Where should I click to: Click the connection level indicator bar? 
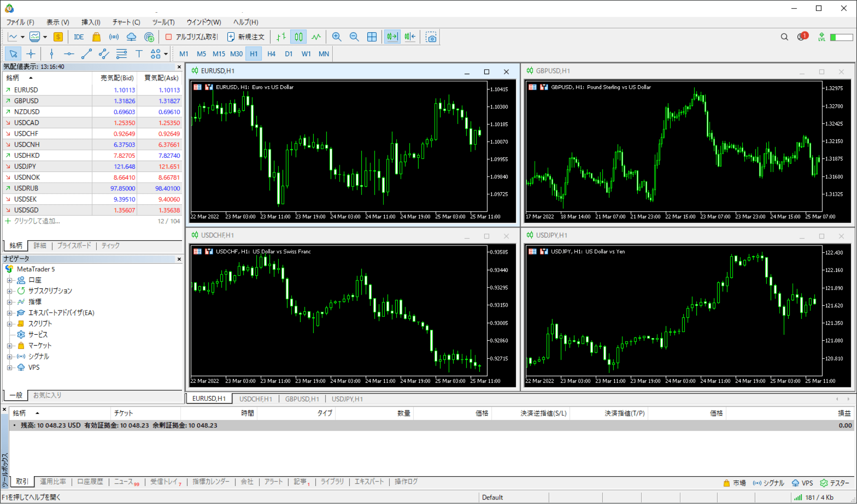[x=841, y=37]
